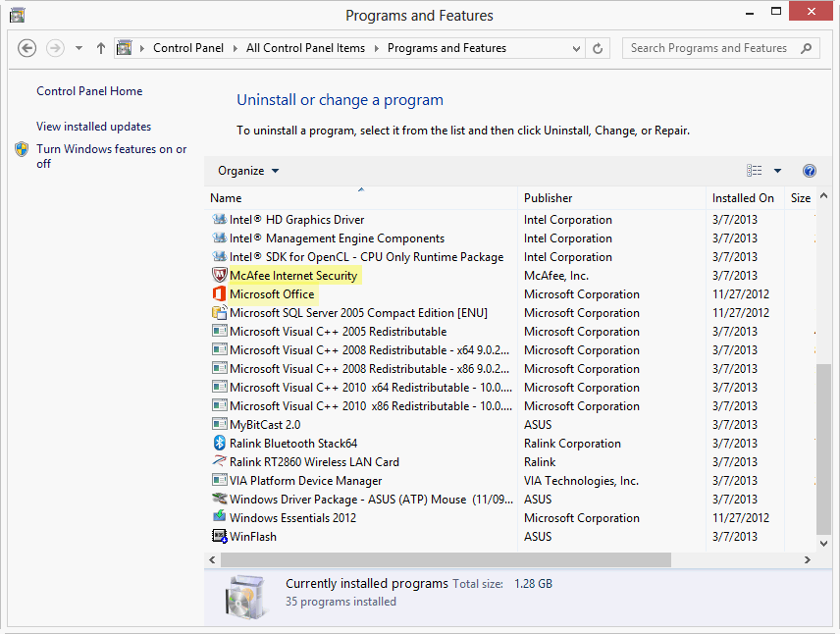The image size is (840, 634).
Task: Select WinFlash entry name
Action: (x=253, y=537)
